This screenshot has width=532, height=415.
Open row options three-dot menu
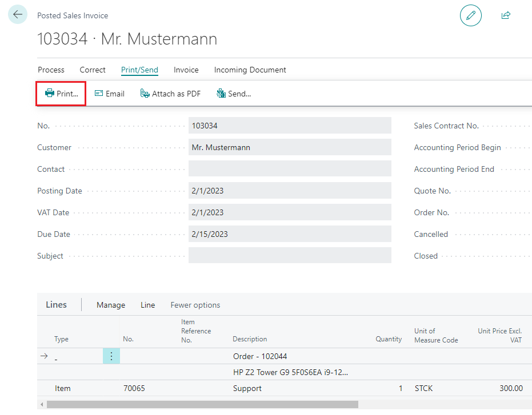point(111,356)
